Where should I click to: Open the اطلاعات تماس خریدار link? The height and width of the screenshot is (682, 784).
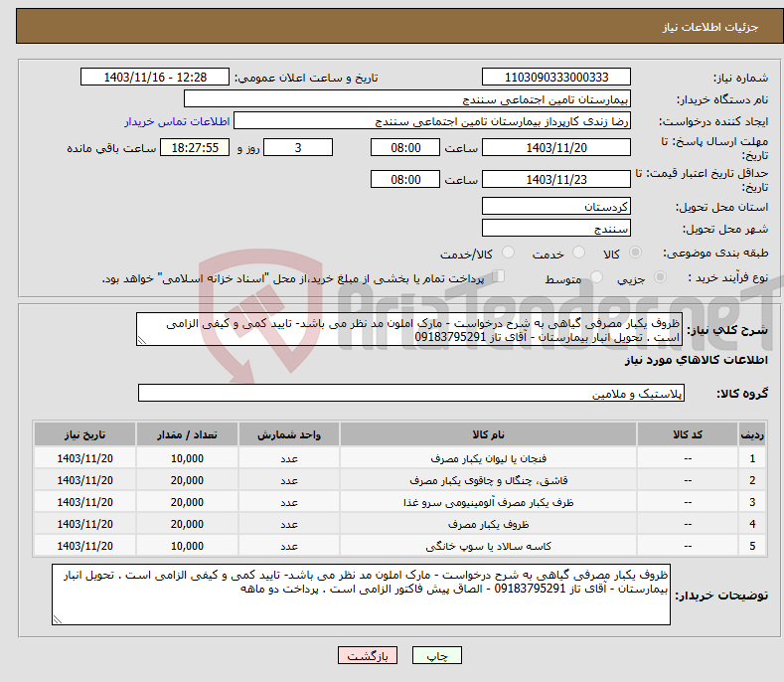click(x=177, y=121)
